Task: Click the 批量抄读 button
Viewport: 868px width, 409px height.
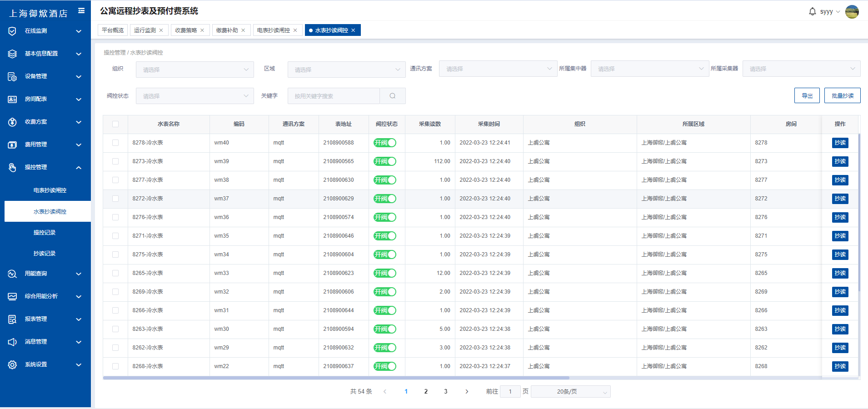Action: click(842, 96)
